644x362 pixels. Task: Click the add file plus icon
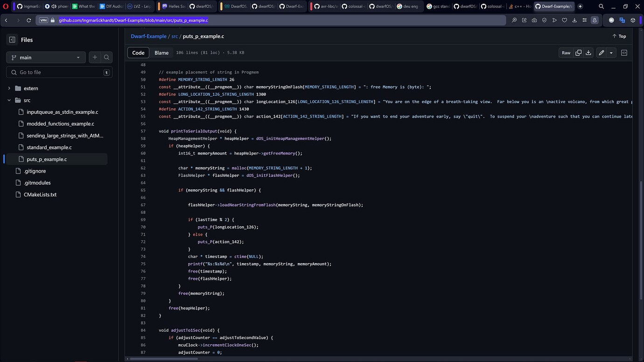pos(95,57)
